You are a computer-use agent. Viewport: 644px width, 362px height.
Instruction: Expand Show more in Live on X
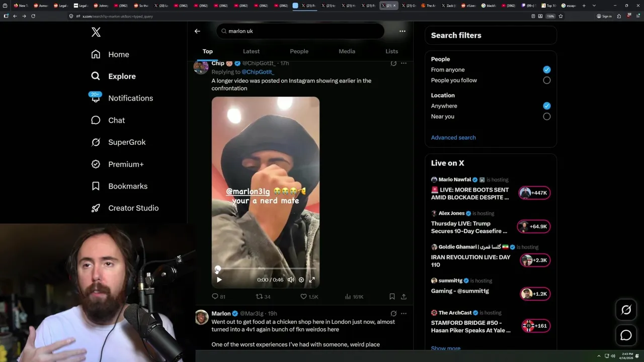click(x=446, y=348)
